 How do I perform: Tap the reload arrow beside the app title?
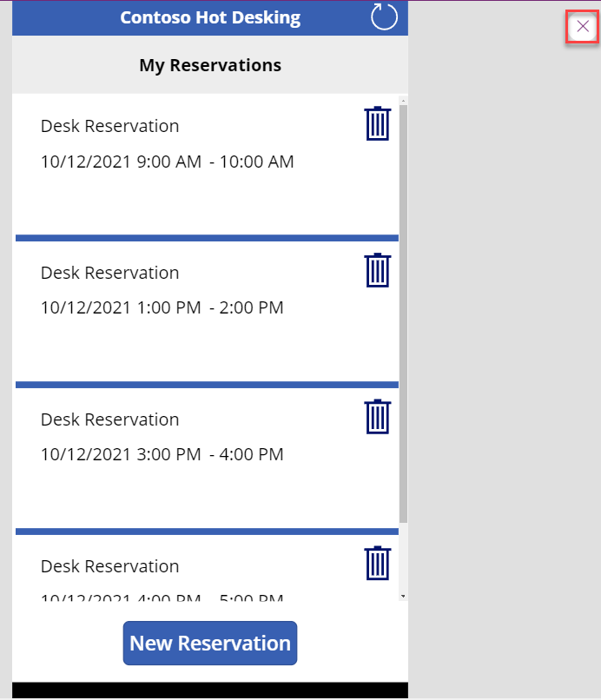(383, 17)
